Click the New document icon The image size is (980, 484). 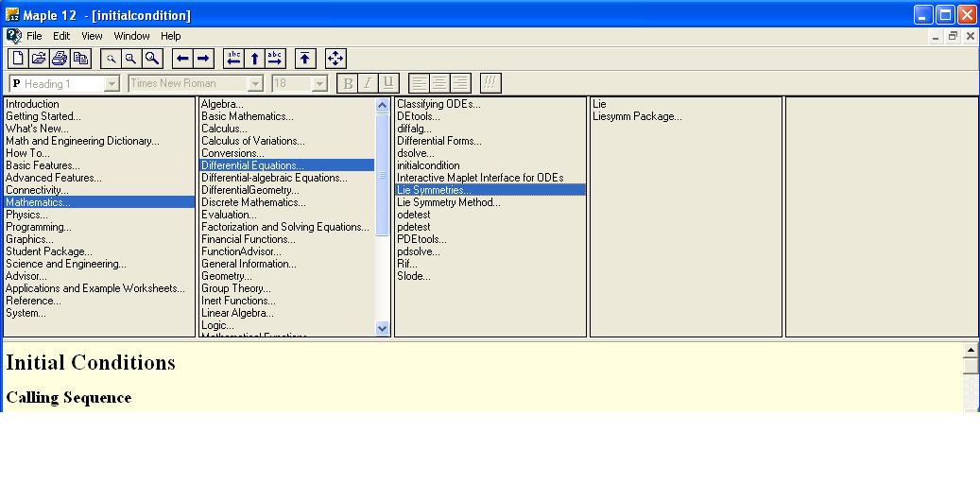tap(17, 59)
